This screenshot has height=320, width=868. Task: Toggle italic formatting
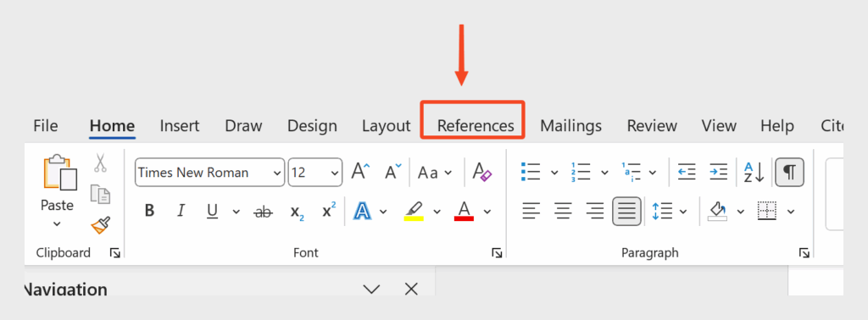[181, 211]
